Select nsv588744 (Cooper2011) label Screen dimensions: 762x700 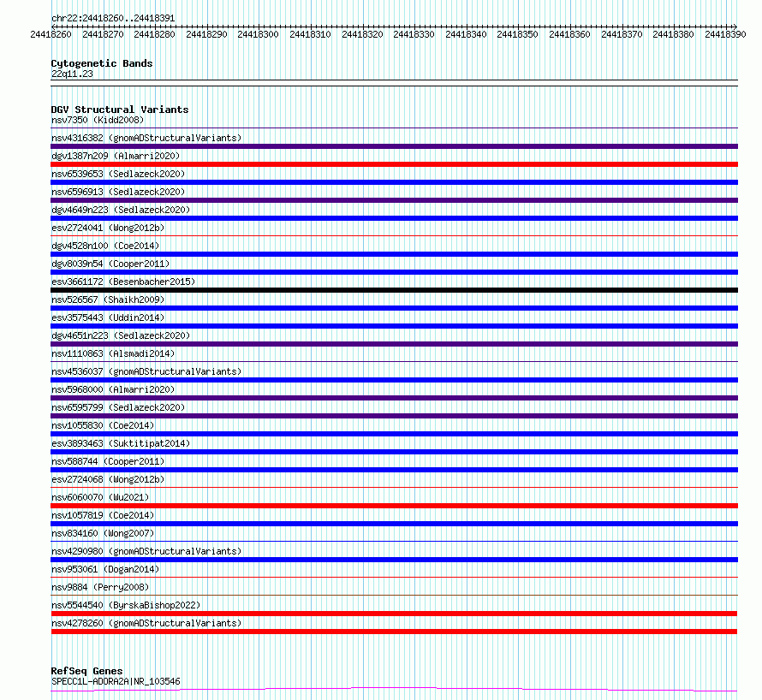pos(108,461)
